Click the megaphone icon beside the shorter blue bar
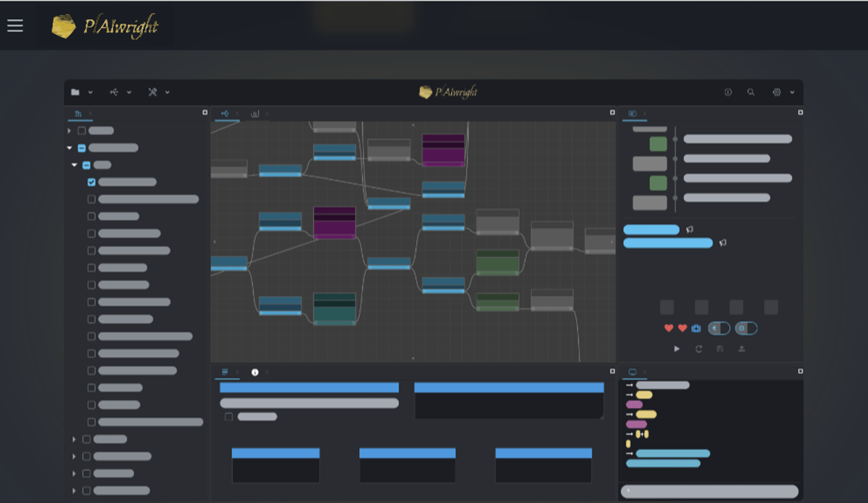Image resolution: width=868 pixels, height=503 pixels. (x=689, y=230)
